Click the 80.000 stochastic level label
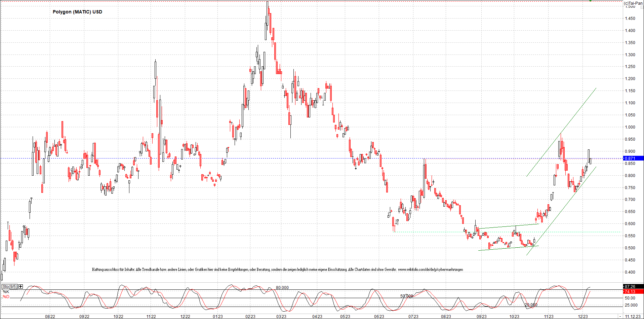The height and width of the screenshot is (319, 644). tap(282, 288)
